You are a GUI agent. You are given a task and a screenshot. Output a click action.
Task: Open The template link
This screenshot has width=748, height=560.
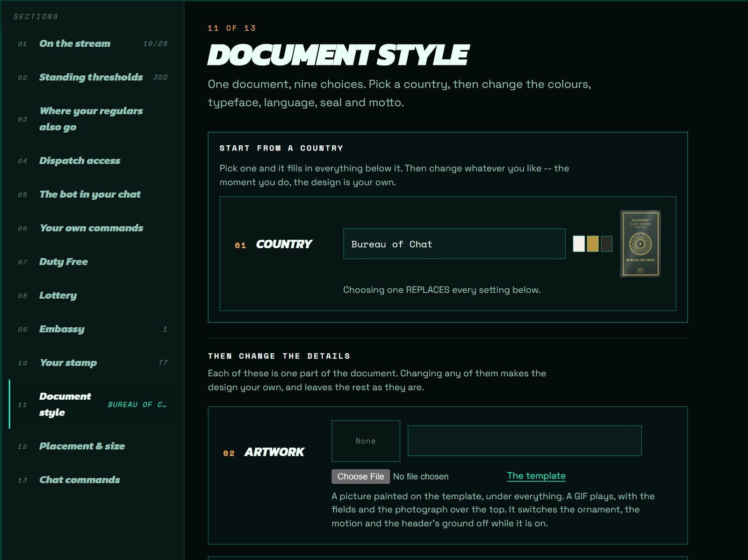coord(536,476)
